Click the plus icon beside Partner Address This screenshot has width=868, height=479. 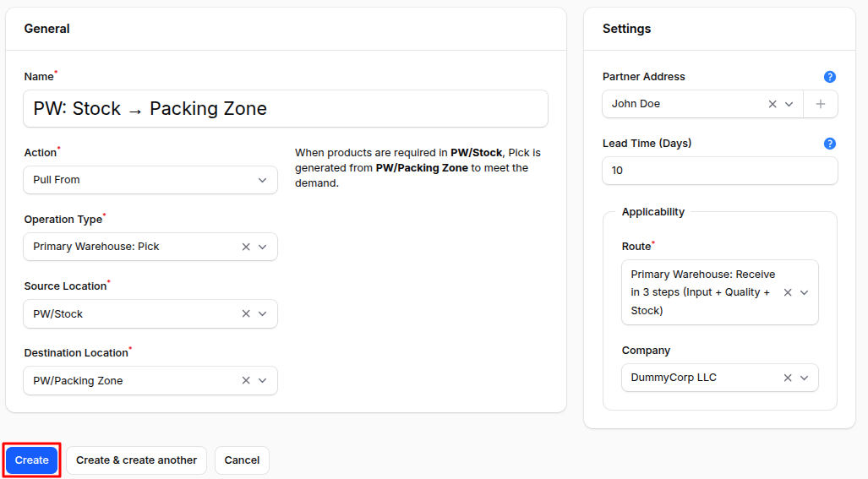pyautogui.click(x=821, y=104)
